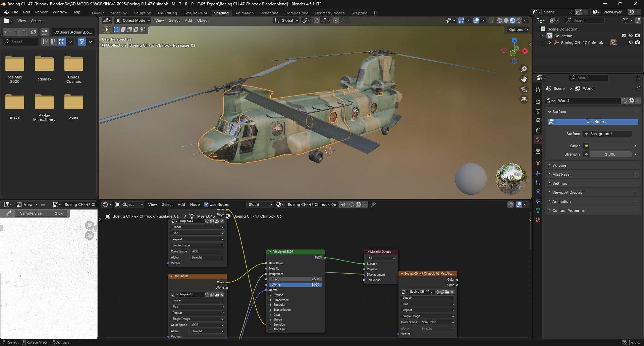Screen dimensions: 644x346
Task: Expand Boeing CH-47 Chinook in outliner
Action: (550, 43)
